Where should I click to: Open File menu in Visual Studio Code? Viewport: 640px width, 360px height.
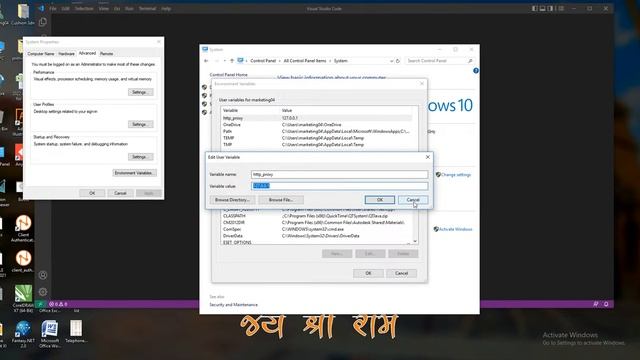(x=53, y=9)
